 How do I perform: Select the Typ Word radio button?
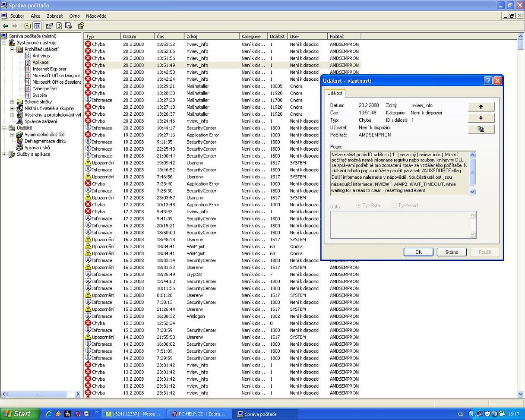(x=394, y=205)
